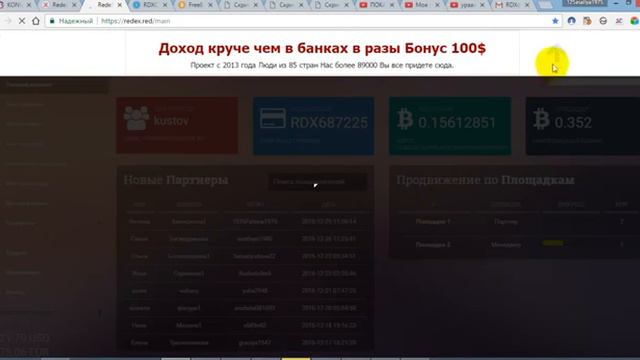Viewport: 640px width, 360px height.
Task: Click the Bitcoin icon beside 0.352
Action: click(541, 119)
